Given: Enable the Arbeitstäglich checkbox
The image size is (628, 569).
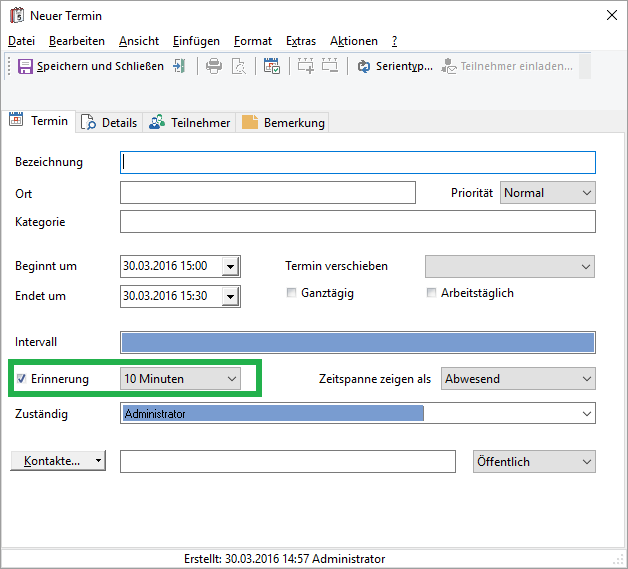Looking at the screenshot, I should (431, 293).
